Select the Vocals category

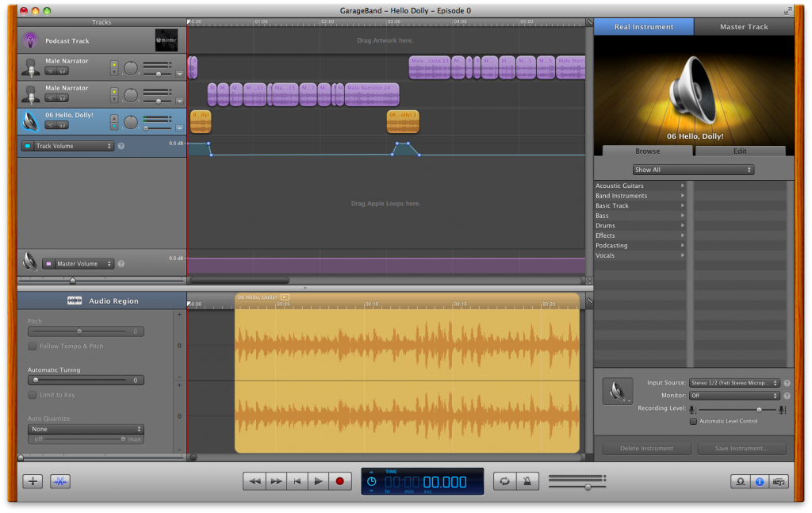[640, 255]
